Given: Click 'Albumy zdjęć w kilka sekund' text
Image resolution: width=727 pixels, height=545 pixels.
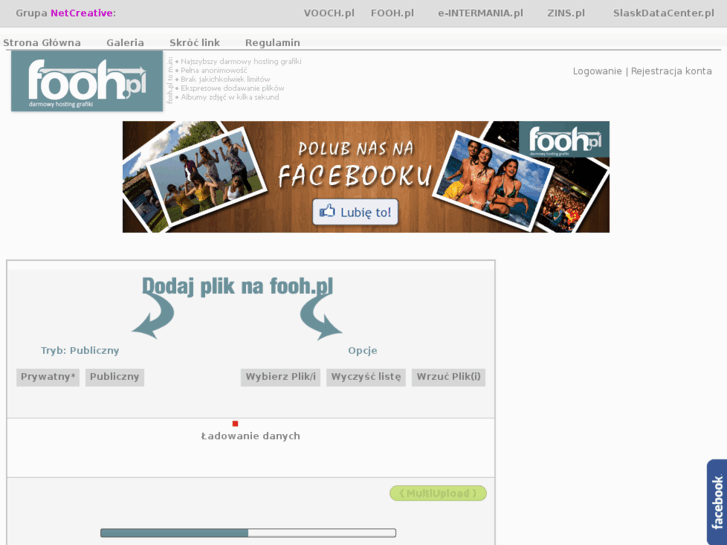Looking at the screenshot, I should pos(230,97).
